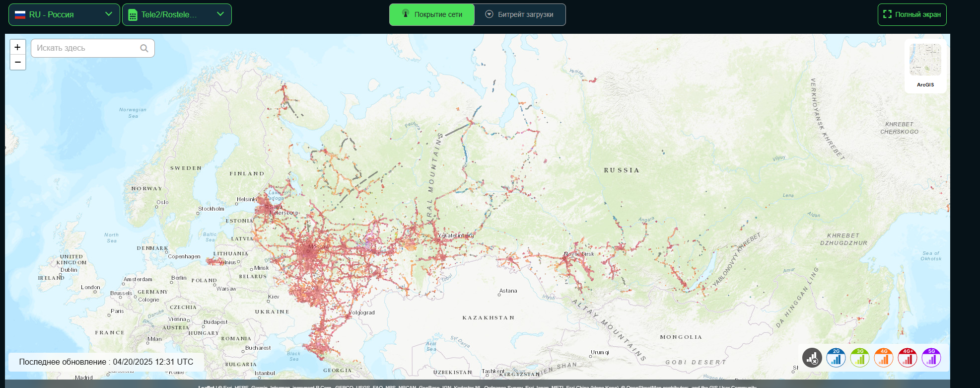Toggle the 3G coverage layer
This screenshot has width=980, height=388.
click(860, 358)
